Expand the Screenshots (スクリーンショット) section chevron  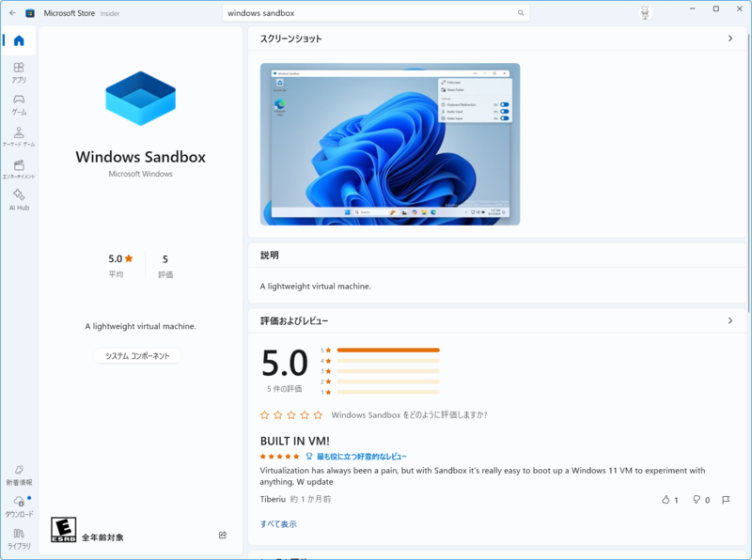coord(730,39)
